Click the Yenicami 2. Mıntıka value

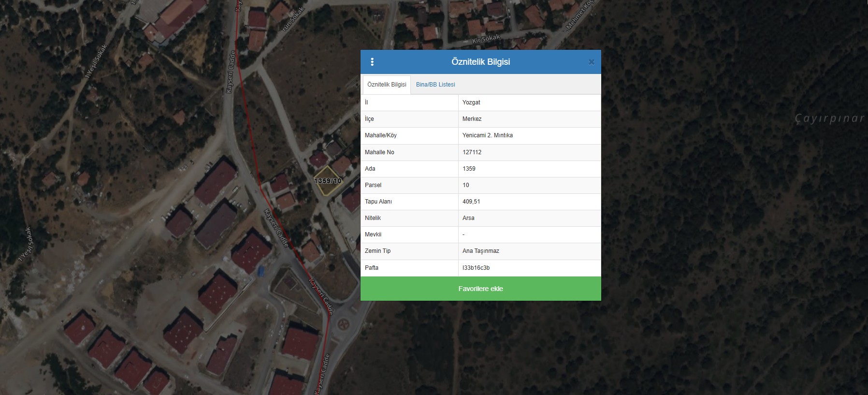coord(488,135)
